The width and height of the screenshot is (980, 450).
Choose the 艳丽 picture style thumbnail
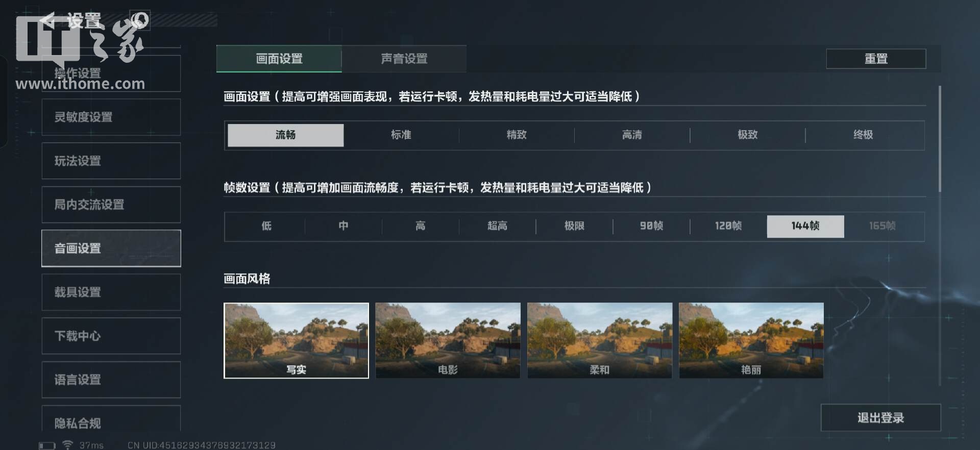pyautogui.click(x=751, y=340)
